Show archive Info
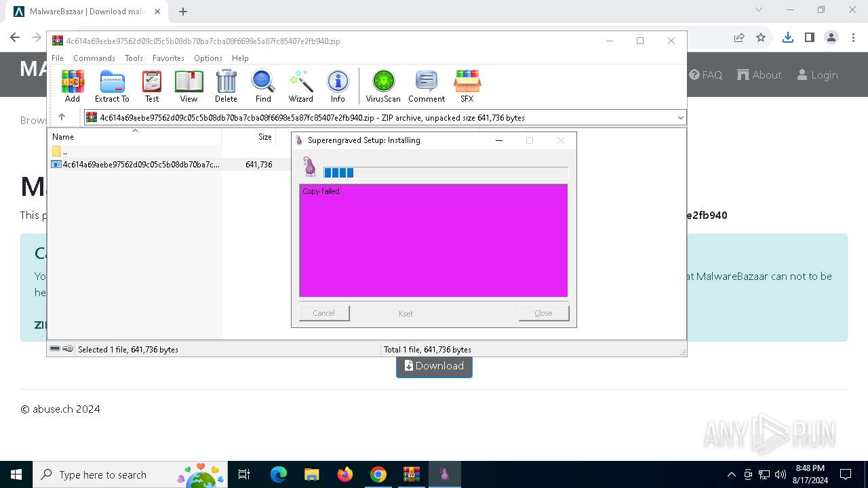 point(338,86)
